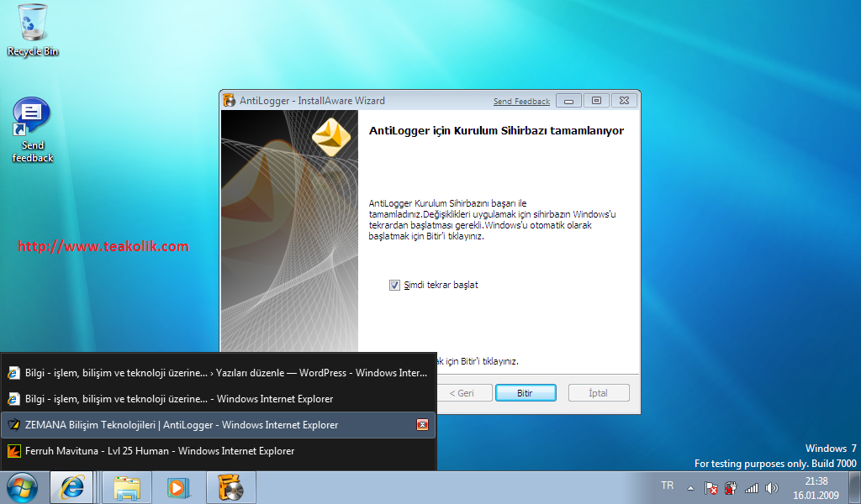Click the AntiLogger wizard title bar icon

tap(229, 100)
